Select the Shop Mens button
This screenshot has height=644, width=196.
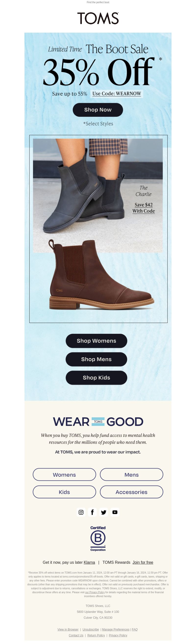96,359
